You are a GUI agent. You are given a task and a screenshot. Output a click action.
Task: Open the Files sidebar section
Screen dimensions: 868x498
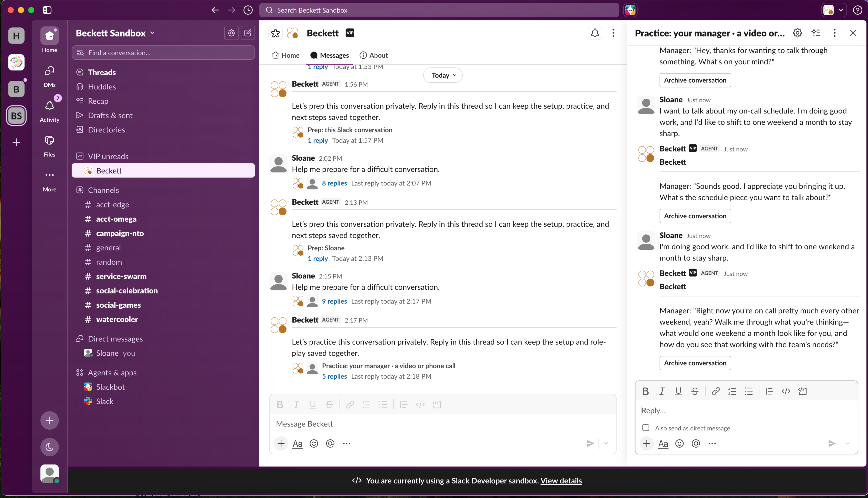(x=50, y=145)
